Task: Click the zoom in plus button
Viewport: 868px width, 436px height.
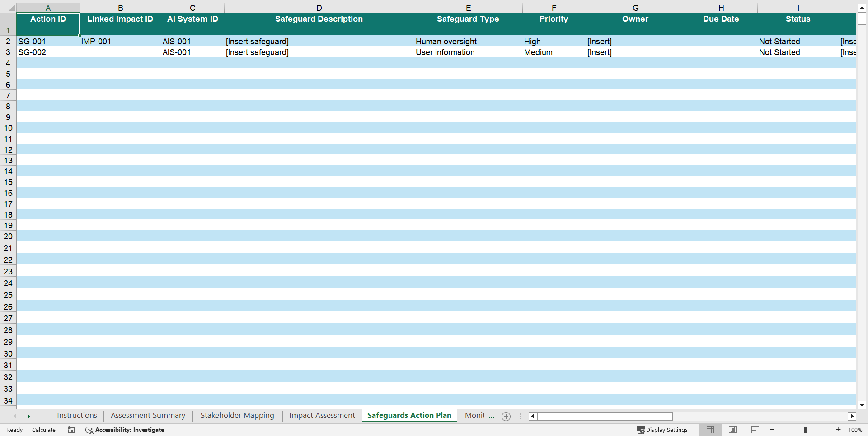Action: 839,430
